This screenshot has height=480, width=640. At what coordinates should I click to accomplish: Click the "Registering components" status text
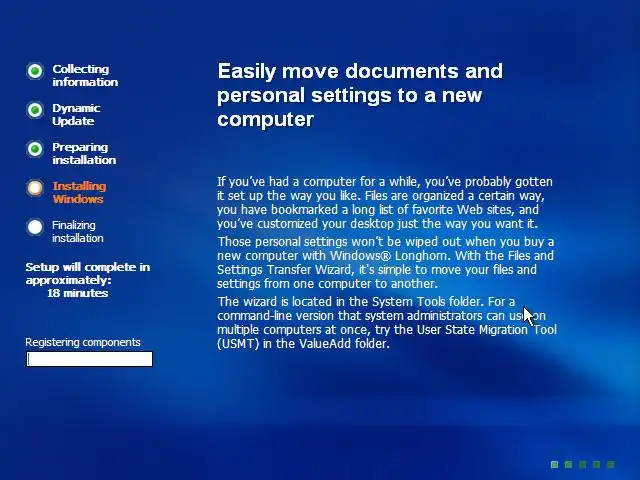click(x=83, y=342)
